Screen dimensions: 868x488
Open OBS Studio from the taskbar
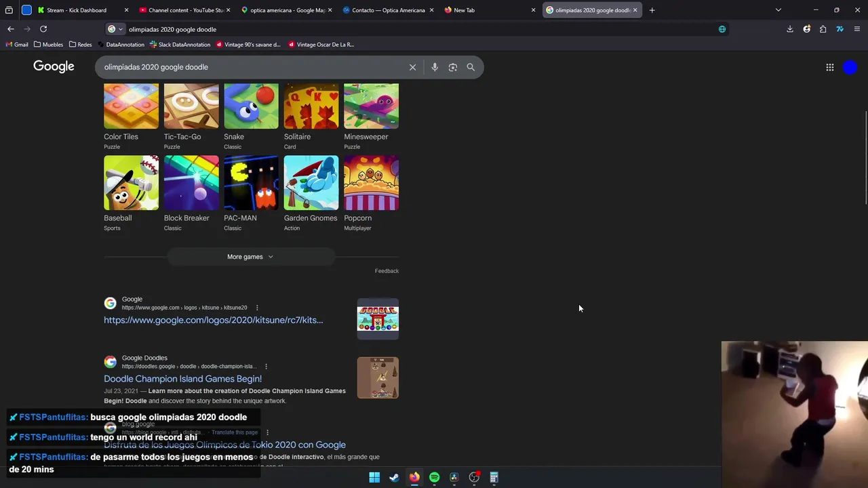(474, 477)
